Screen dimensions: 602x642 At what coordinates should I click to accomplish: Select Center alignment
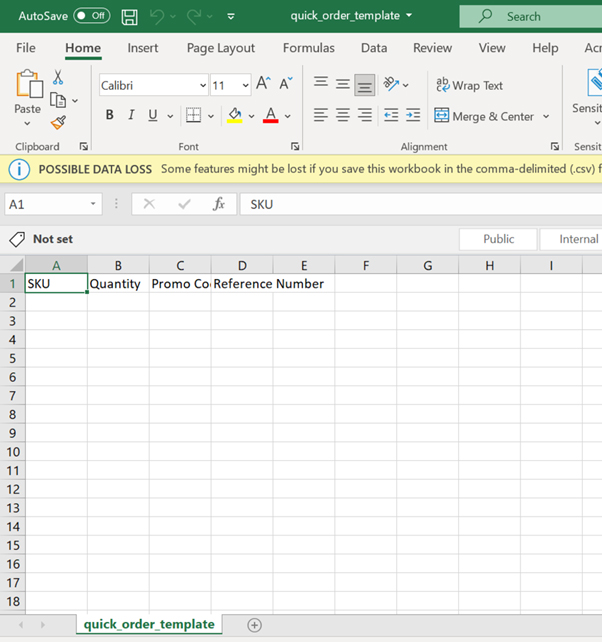tap(343, 115)
